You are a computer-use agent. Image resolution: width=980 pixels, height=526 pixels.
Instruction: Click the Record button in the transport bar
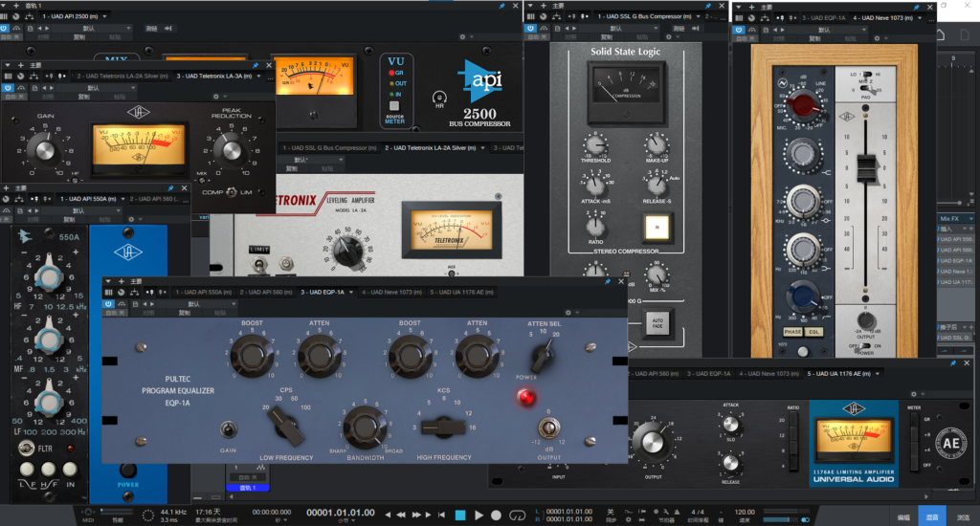(498, 515)
